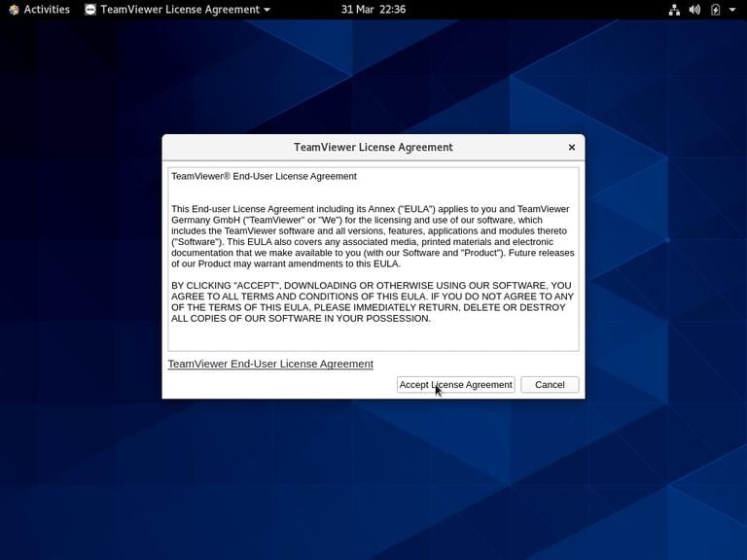747x560 pixels.
Task: Click the Activities foot logo icon
Action: (14, 10)
